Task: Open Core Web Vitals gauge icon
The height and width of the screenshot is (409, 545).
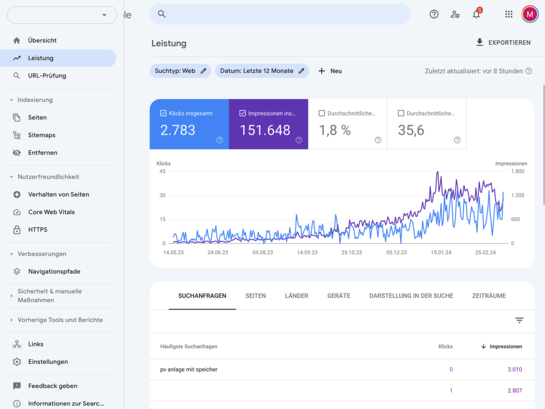Action: click(x=17, y=212)
